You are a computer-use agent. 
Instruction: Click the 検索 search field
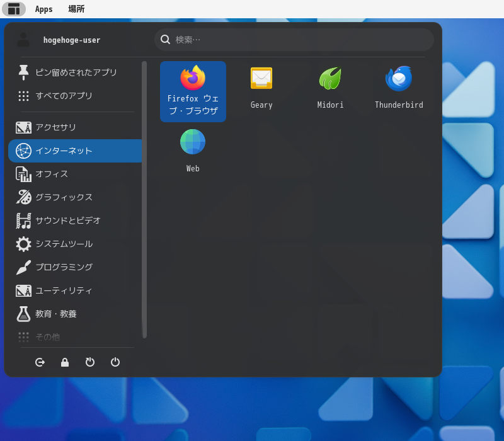(294, 40)
